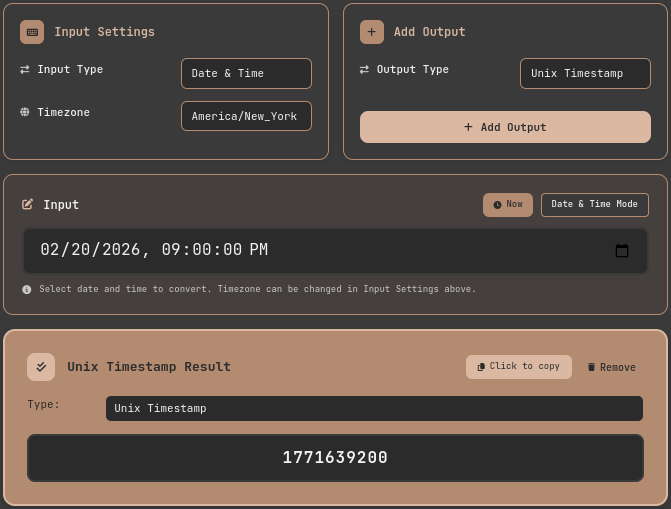The image size is (671, 509).
Task: Click the info icon beside the help text
Action: click(x=27, y=289)
